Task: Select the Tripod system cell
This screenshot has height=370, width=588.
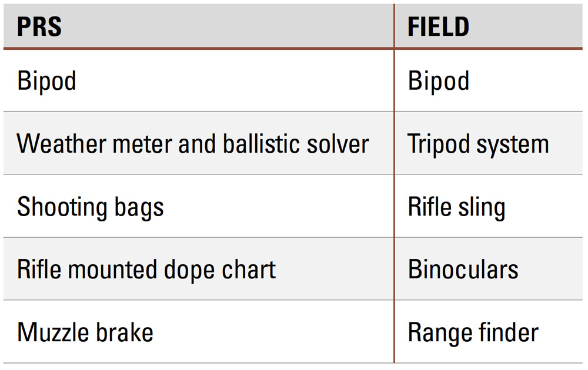Action: click(489, 143)
